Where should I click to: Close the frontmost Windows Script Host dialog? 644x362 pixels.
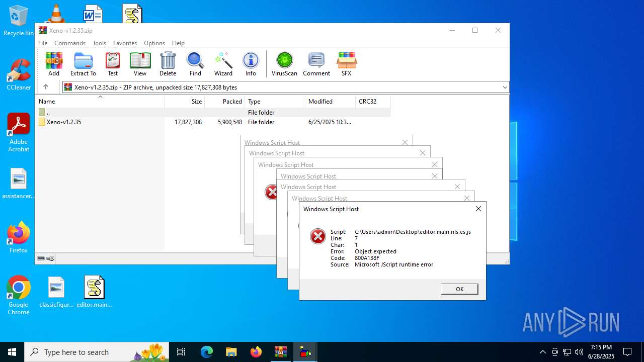(478, 209)
